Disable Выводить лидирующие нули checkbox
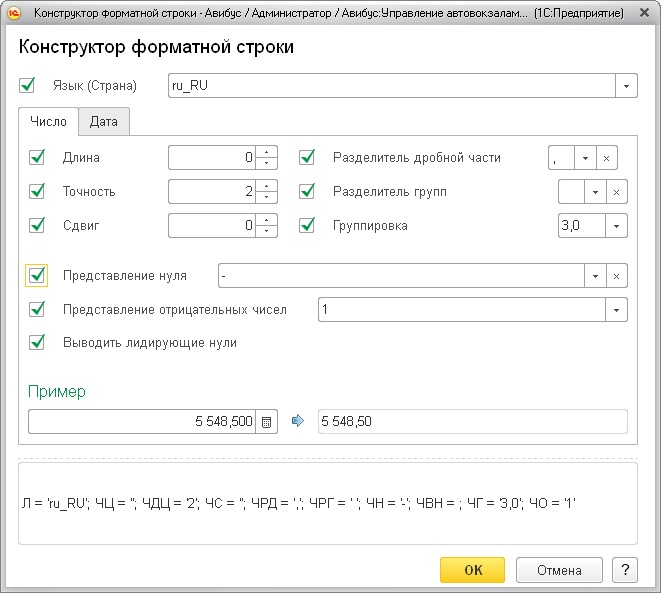Image resolution: width=661 pixels, height=593 pixels. point(38,343)
